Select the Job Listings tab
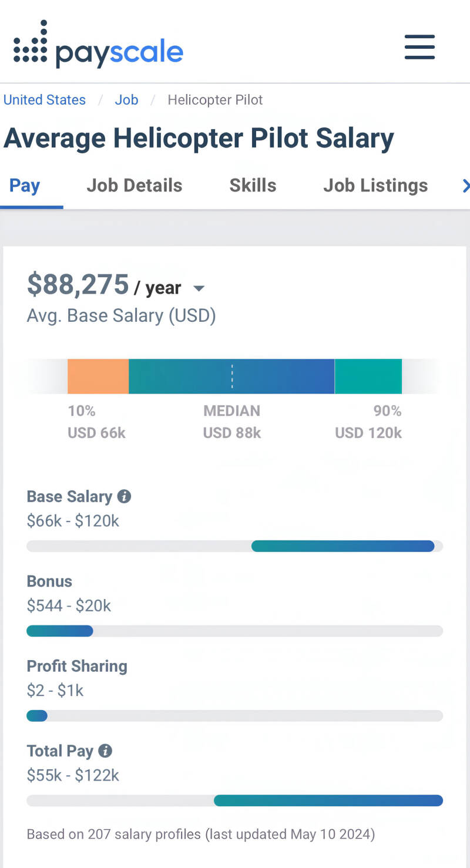The image size is (470, 868). click(x=375, y=186)
